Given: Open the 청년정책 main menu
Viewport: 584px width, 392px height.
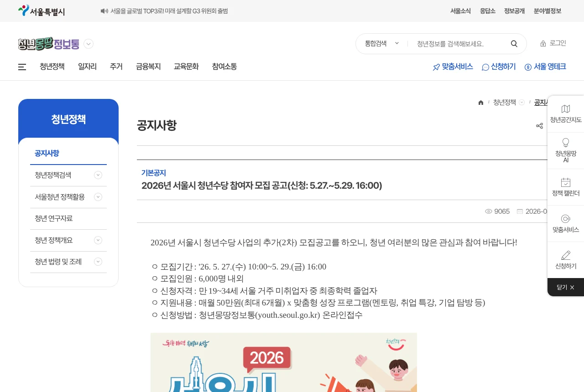Looking at the screenshot, I should coord(52,67).
